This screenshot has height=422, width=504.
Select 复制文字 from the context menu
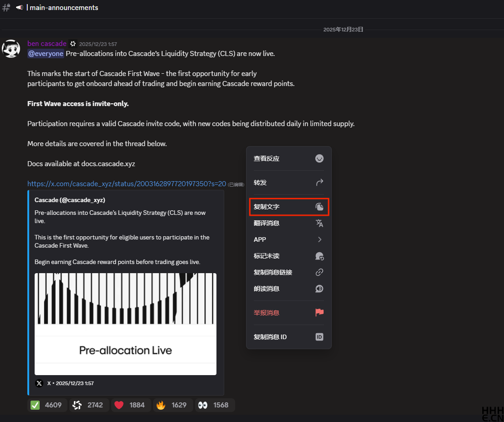coord(288,207)
